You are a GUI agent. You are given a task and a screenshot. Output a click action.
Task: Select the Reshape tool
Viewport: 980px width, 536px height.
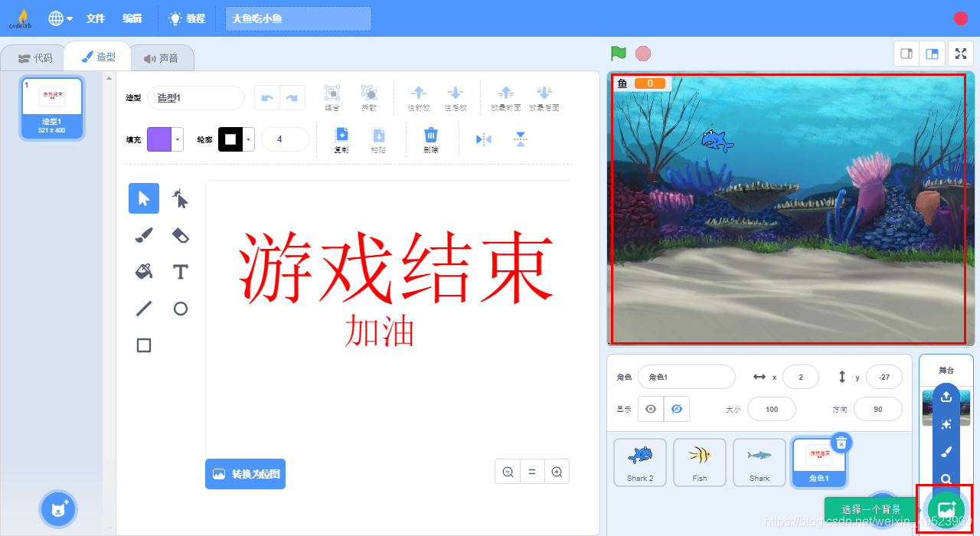pyautogui.click(x=181, y=198)
